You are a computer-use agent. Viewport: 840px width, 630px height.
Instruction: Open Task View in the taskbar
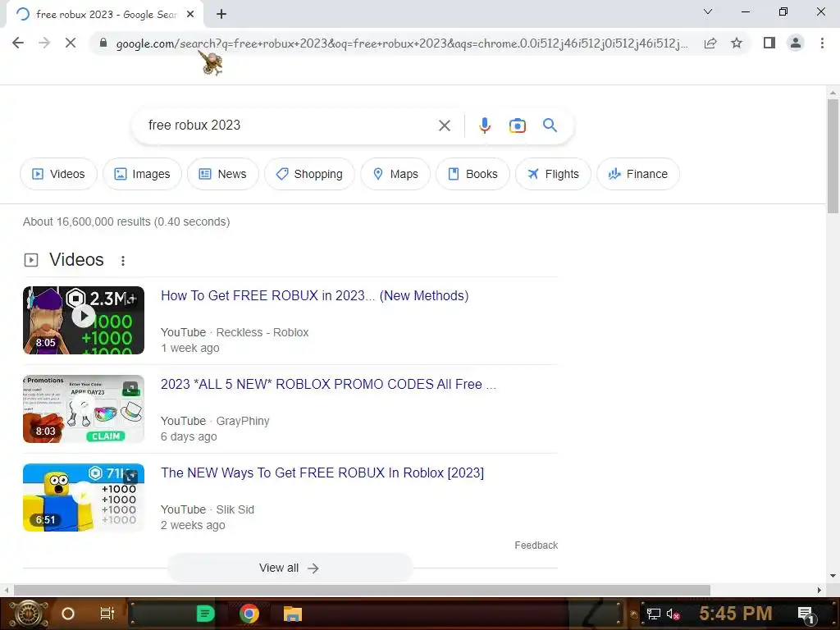[x=107, y=614]
